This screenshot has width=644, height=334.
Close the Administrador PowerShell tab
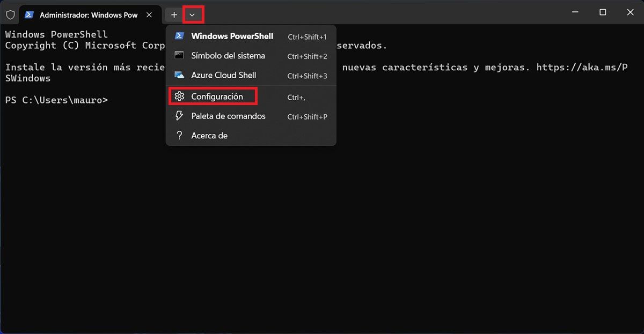point(149,15)
